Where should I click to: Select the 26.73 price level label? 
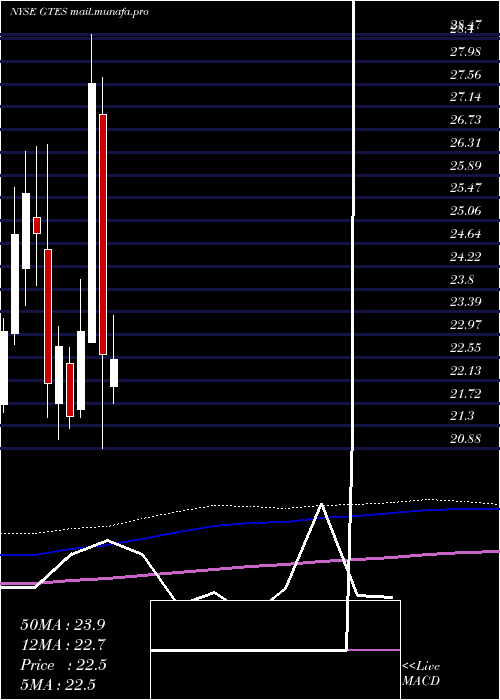coord(466,120)
